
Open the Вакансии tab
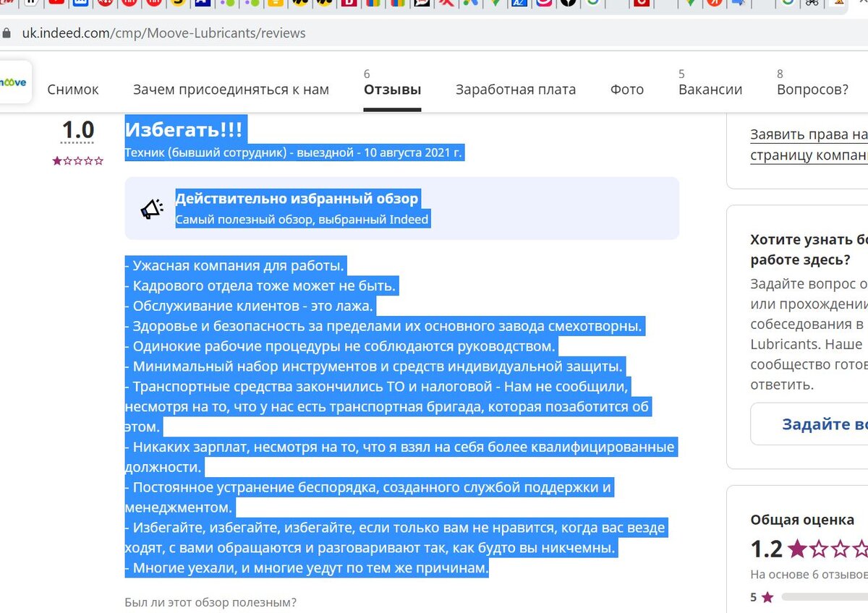tap(710, 90)
